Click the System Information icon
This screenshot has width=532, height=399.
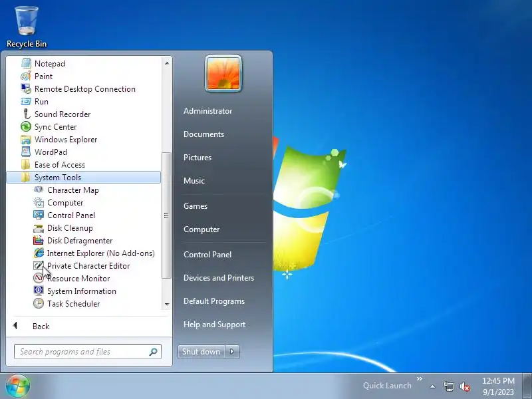[39, 291]
